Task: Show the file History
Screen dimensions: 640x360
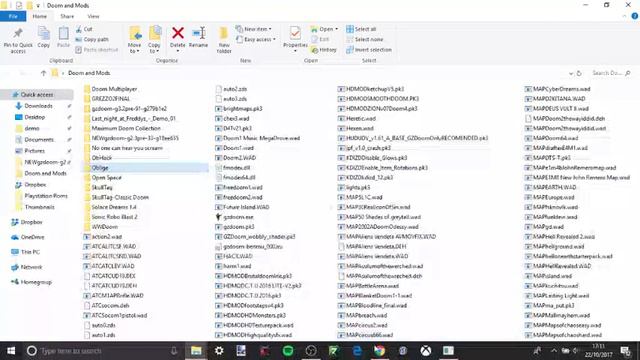Action: tap(324, 49)
